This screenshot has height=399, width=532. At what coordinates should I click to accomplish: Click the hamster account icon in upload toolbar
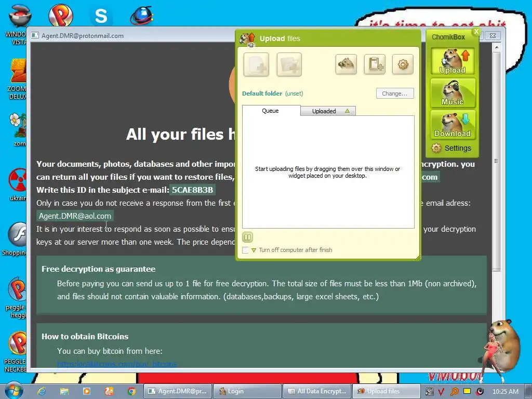[346, 64]
